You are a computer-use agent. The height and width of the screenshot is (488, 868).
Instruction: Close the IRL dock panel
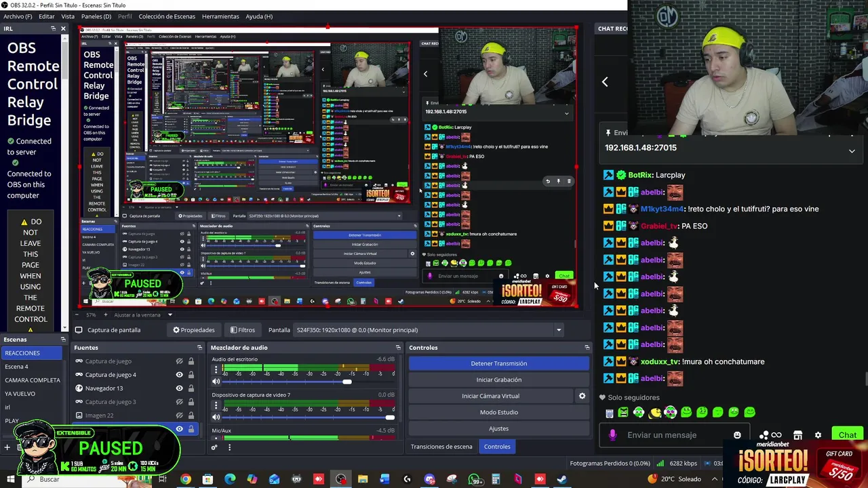point(63,28)
